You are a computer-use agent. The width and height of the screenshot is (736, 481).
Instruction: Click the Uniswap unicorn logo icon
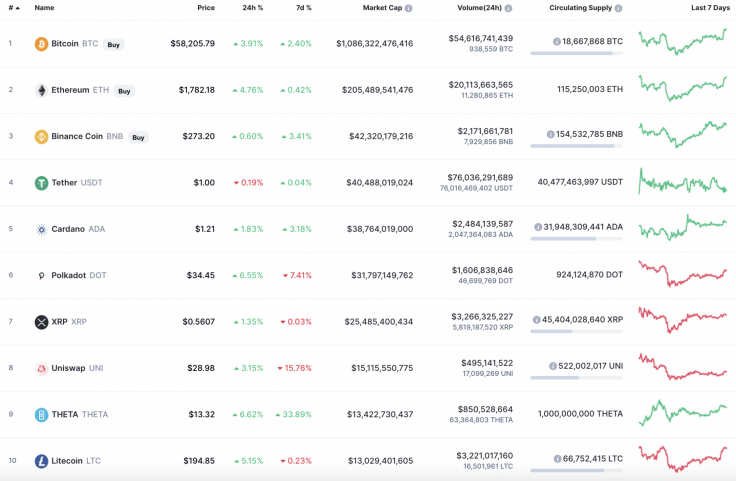41,368
